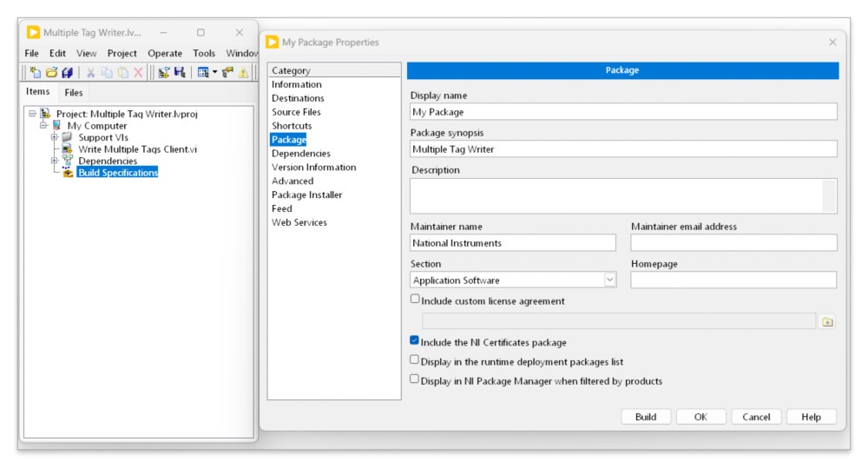Open the Edit menu
Image resolution: width=868 pixels, height=468 pixels.
(57, 53)
